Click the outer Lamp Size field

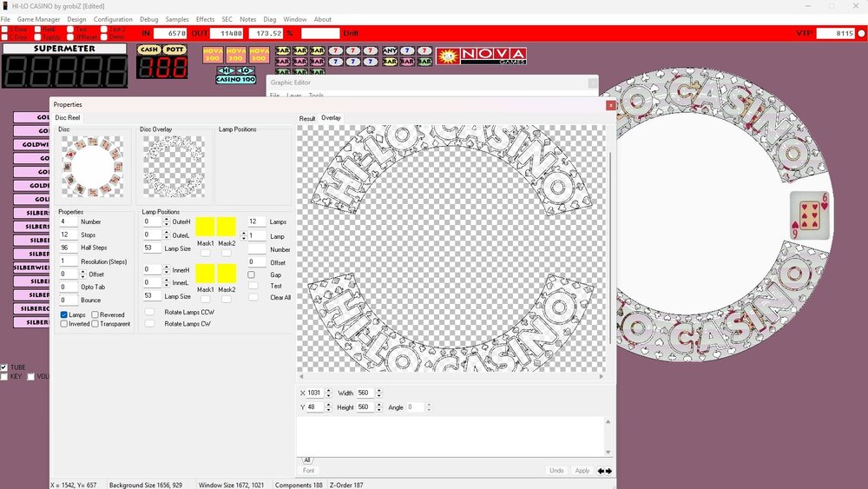tap(152, 248)
